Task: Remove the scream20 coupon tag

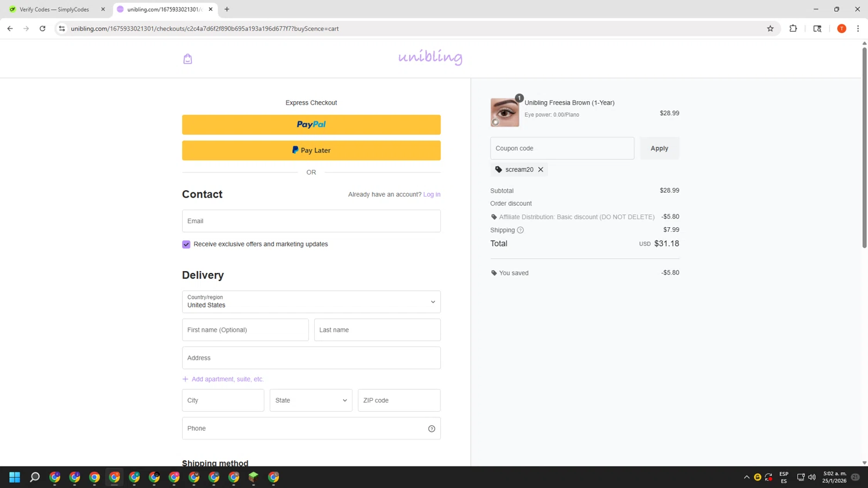Action: 540,169
